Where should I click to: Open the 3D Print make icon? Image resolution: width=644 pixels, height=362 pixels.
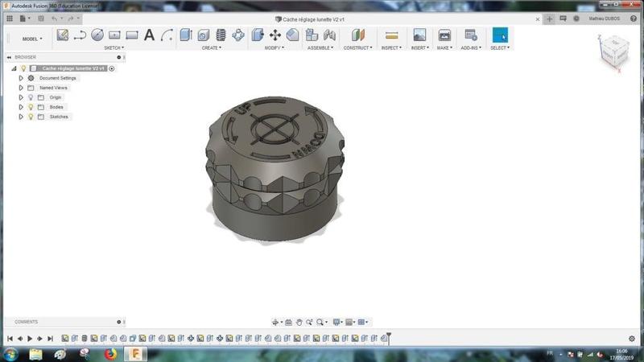tap(444, 35)
